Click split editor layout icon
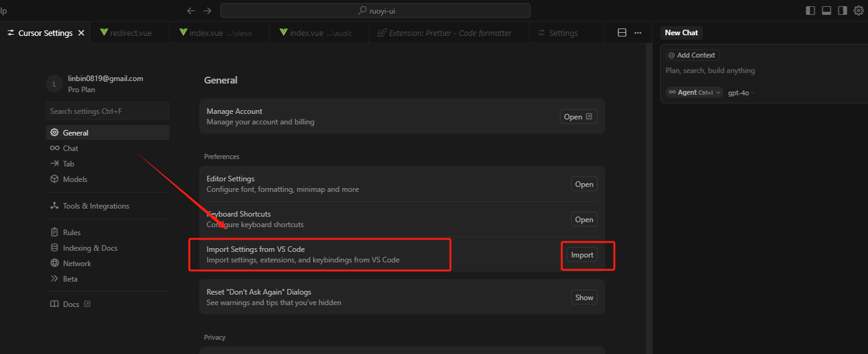The height and width of the screenshot is (354, 868). coord(622,33)
